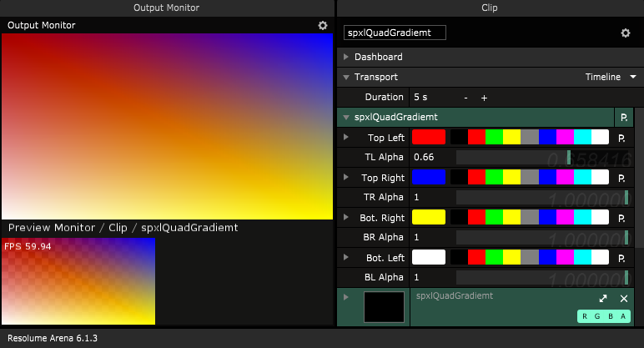The height and width of the screenshot is (348, 644).
Task: Open the Timeline dropdown menu
Action: pyautogui.click(x=611, y=77)
